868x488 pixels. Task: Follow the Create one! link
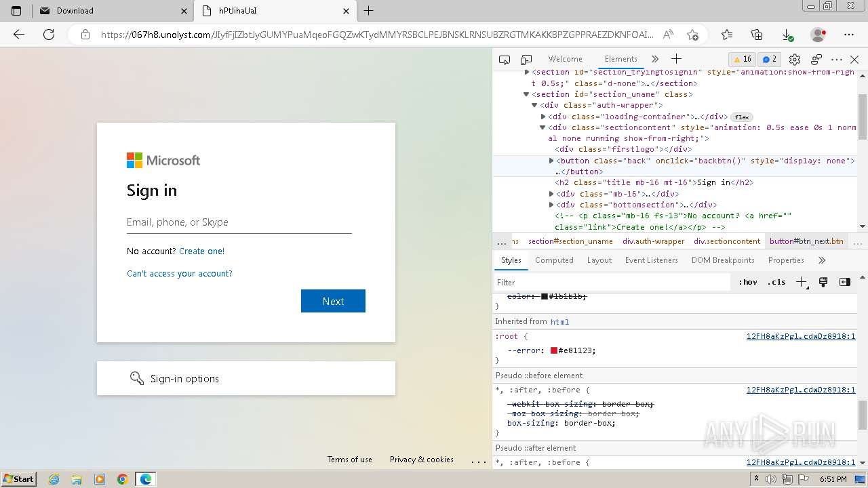click(201, 251)
